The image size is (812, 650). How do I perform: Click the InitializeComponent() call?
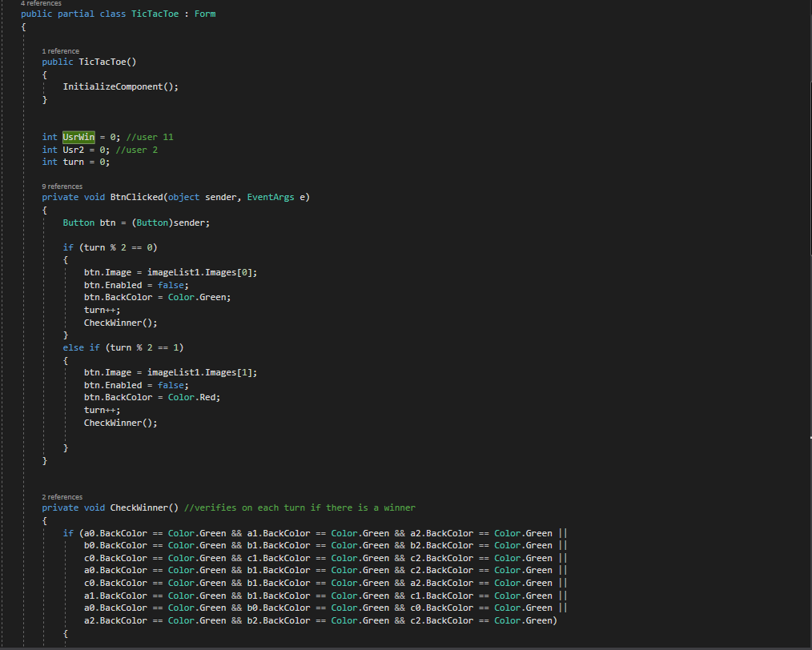(121, 87)
